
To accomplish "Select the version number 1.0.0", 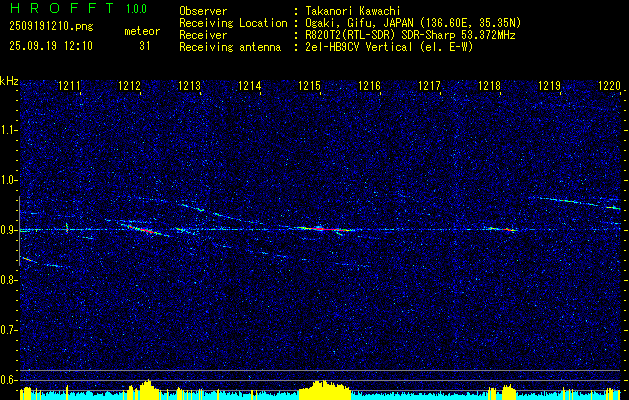I will (136, 8).
